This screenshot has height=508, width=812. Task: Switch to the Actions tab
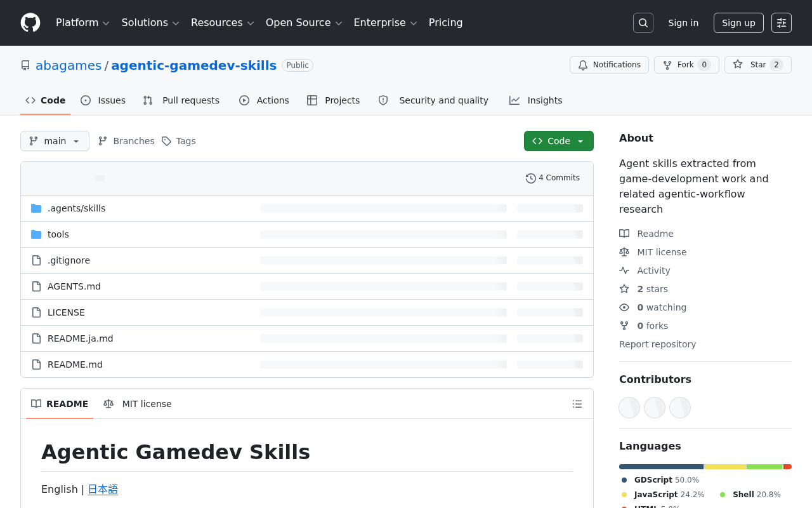coord(264,100)
